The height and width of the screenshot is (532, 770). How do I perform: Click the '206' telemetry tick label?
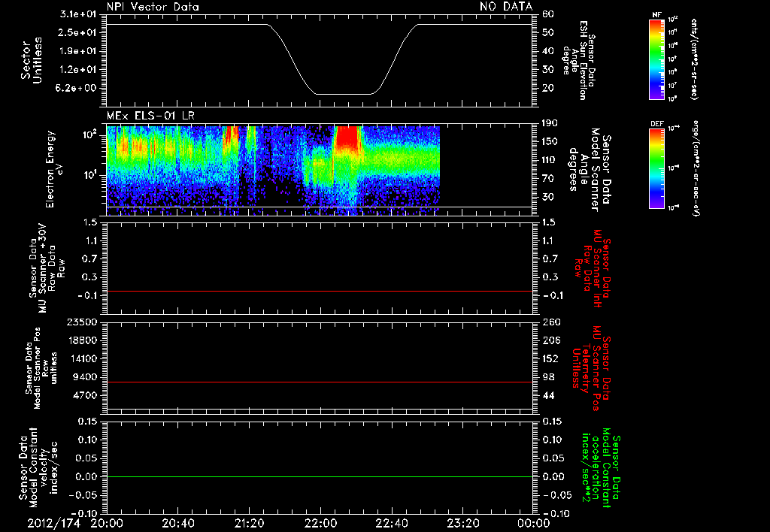tap(550, 340)
